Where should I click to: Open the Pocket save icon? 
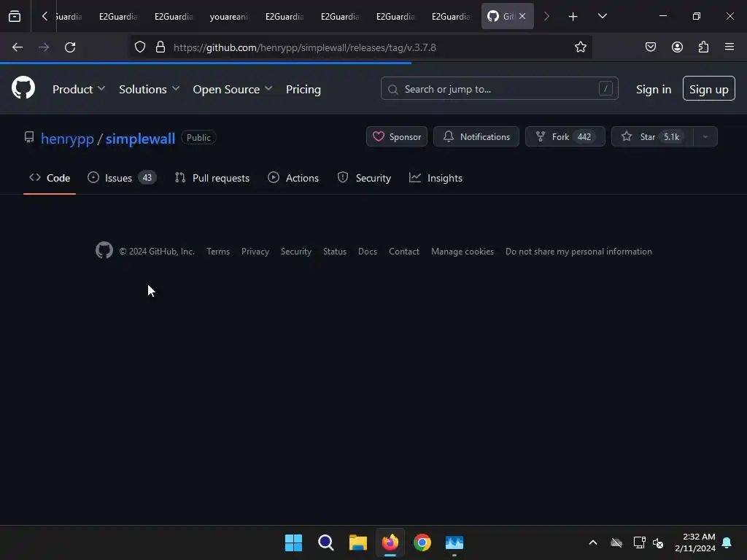coord(650,47)
